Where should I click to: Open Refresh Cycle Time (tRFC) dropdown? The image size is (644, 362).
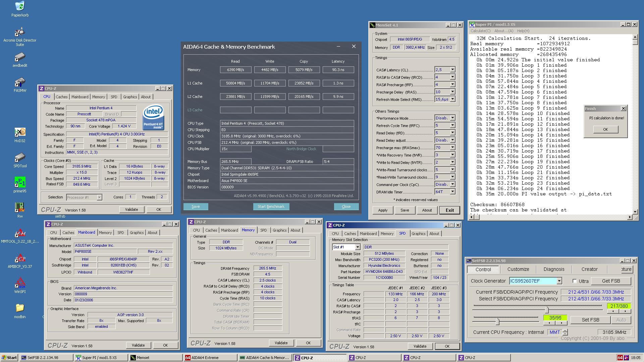(x=452, y=125)
